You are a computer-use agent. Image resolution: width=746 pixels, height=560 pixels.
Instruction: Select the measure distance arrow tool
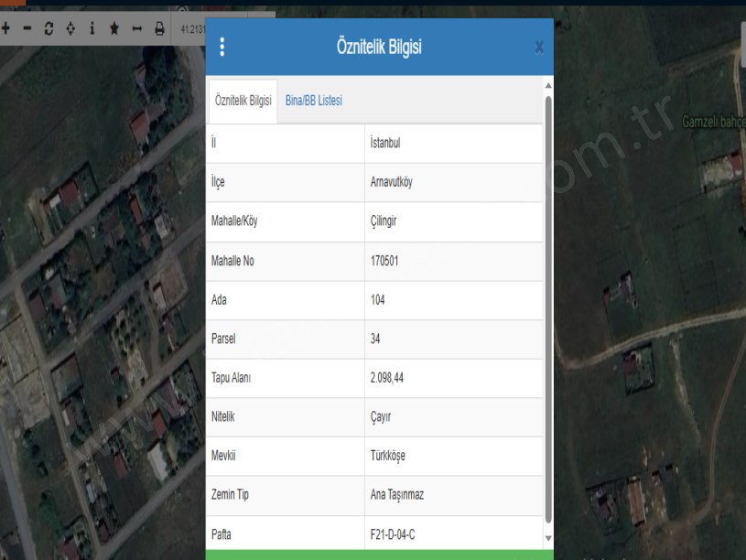coord(136,28)
